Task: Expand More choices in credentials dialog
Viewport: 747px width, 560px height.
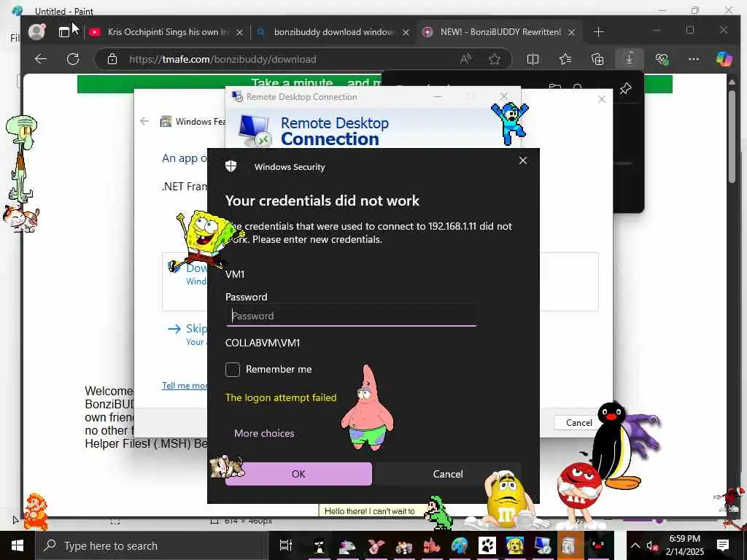Action: pyautogui.click(x=264, y=433)
